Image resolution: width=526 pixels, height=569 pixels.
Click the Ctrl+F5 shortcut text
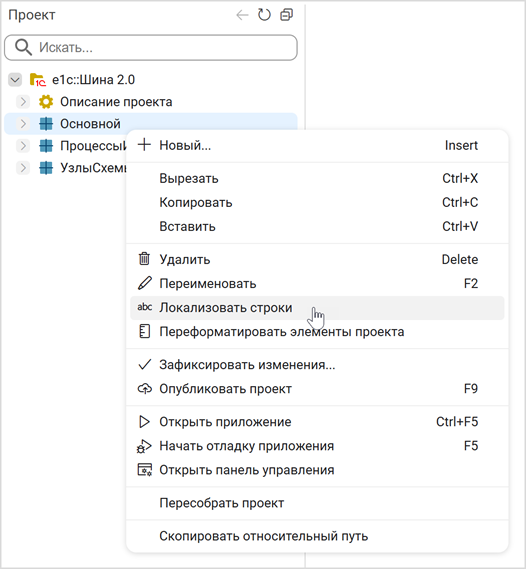[457, 422]
